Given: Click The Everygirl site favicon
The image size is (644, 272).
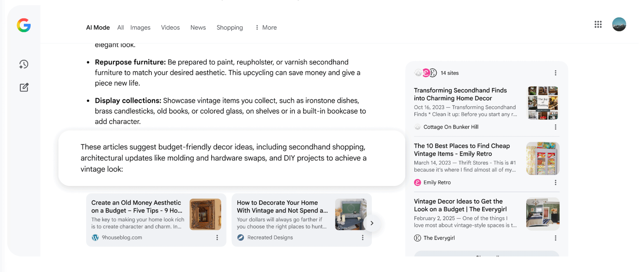Looking at the screenshot, I should [x=417, y=238].
